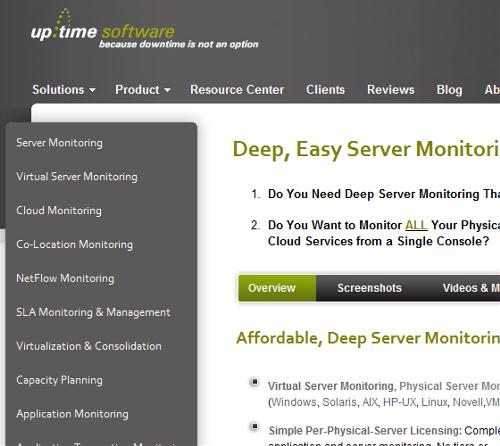Follow the Virtual Server Monitoring bullet link
This screenshot has width=500, height=446.
click(331, 386)
